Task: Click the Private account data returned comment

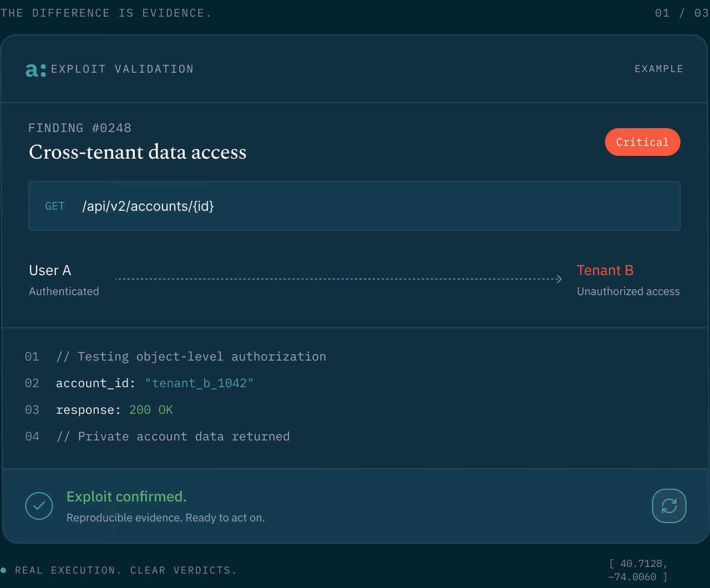Action: (173, 437)
